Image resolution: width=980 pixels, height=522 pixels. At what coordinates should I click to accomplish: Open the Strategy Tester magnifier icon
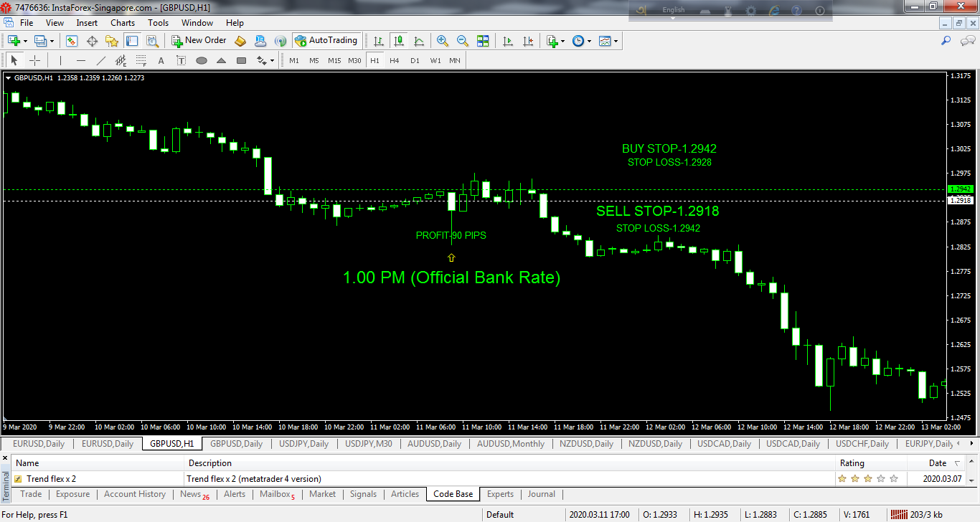[x=152, y=41]
